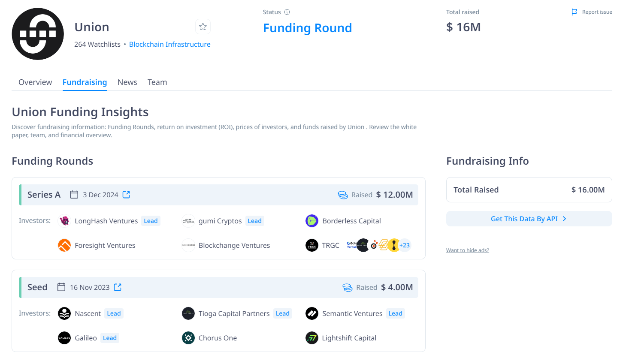Open Series A external source link icon
Screen dimensions: 644x358
[126, 195]
